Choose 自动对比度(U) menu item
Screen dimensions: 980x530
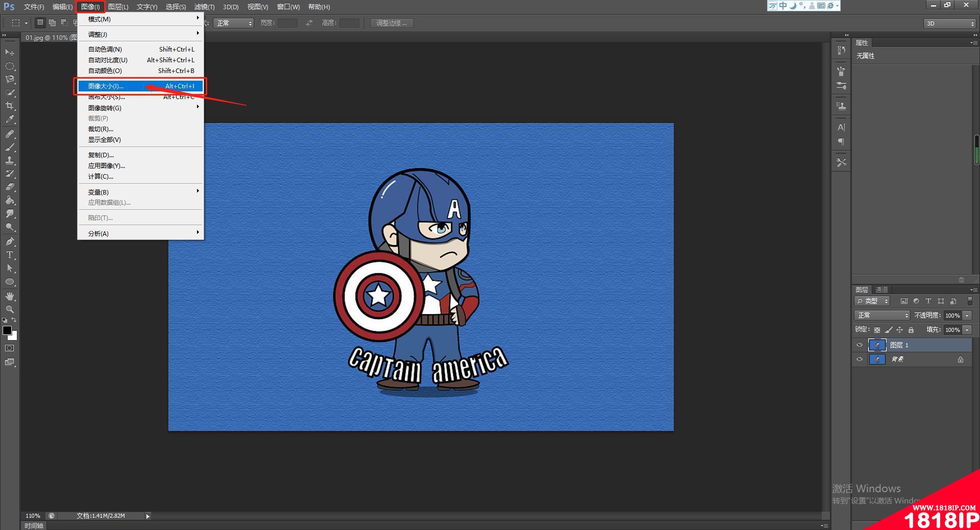(141, 60)
